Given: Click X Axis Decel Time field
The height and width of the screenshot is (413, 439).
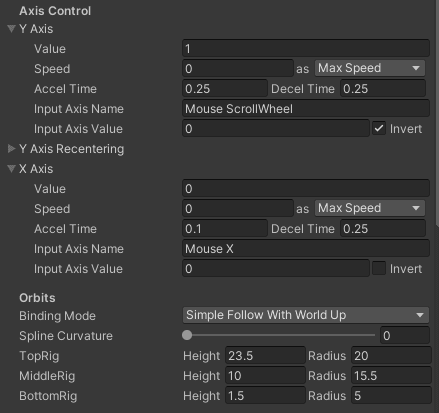Looking at the screenshot, I should tap(383, 229).
